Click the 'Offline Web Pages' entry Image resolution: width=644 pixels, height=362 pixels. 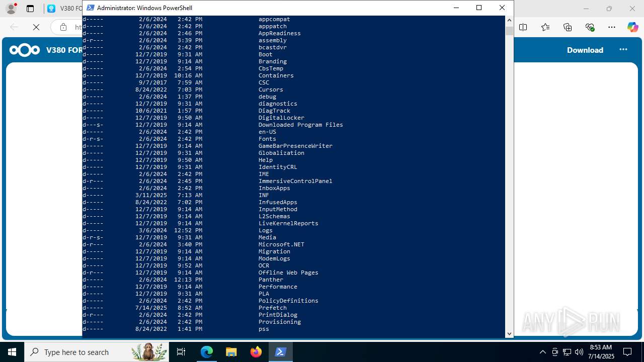pyautogui.click(x=288, y=273)
